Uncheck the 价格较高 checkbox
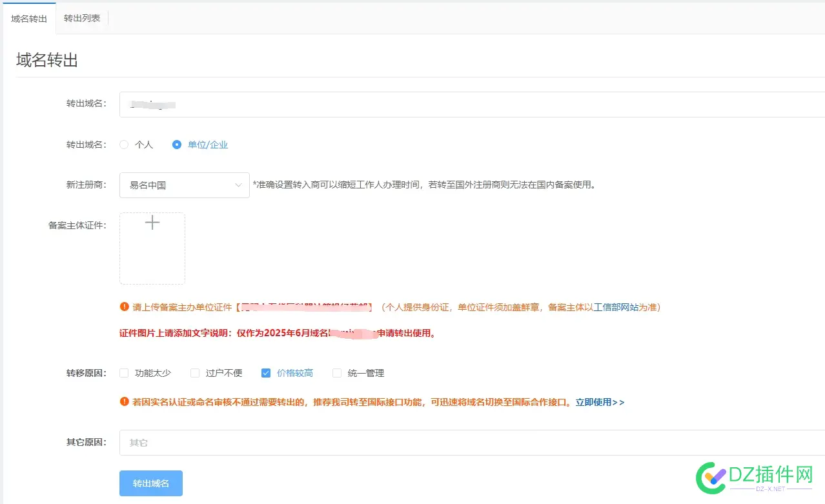Viewport: 825px width, 504px height. [x=266, y=372]
